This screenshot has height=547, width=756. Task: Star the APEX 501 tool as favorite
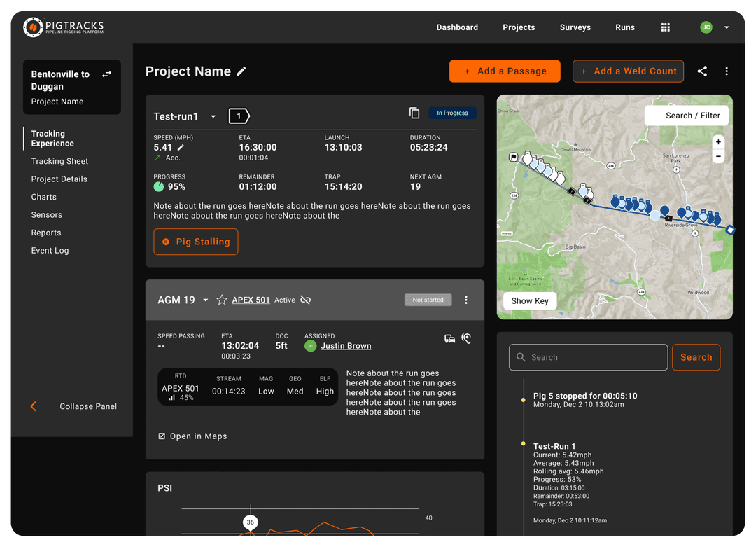[223, 300]
